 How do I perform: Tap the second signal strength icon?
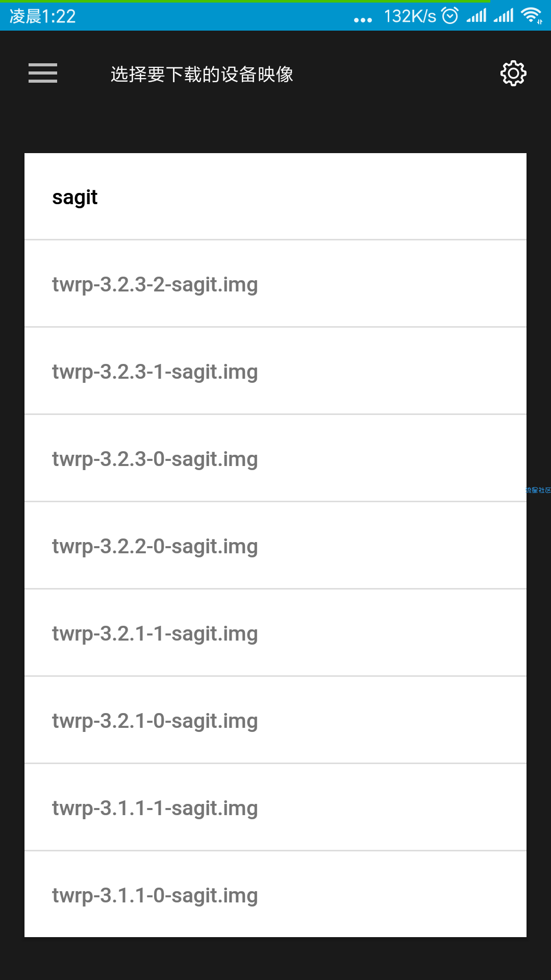coord(504,16)
